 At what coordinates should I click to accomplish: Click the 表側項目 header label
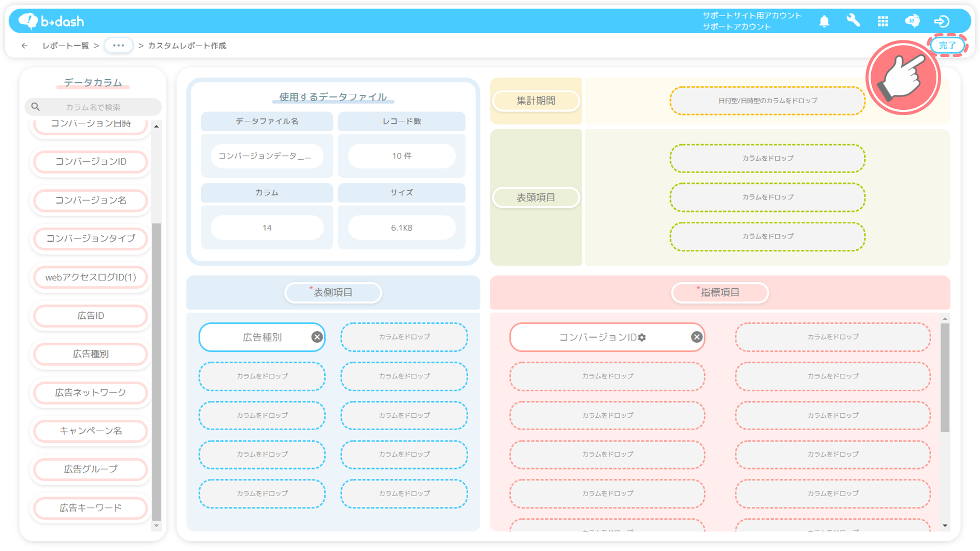[333, 292]
